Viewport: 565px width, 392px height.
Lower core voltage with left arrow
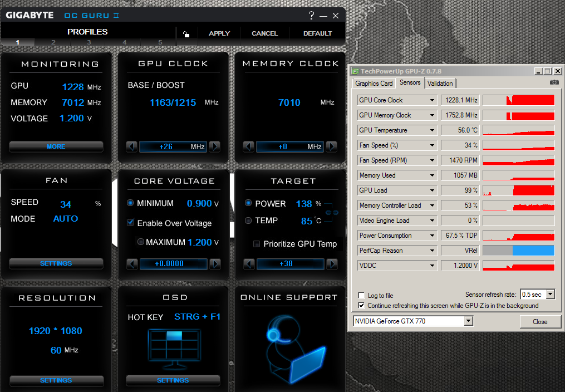click(x=132, y=264)
